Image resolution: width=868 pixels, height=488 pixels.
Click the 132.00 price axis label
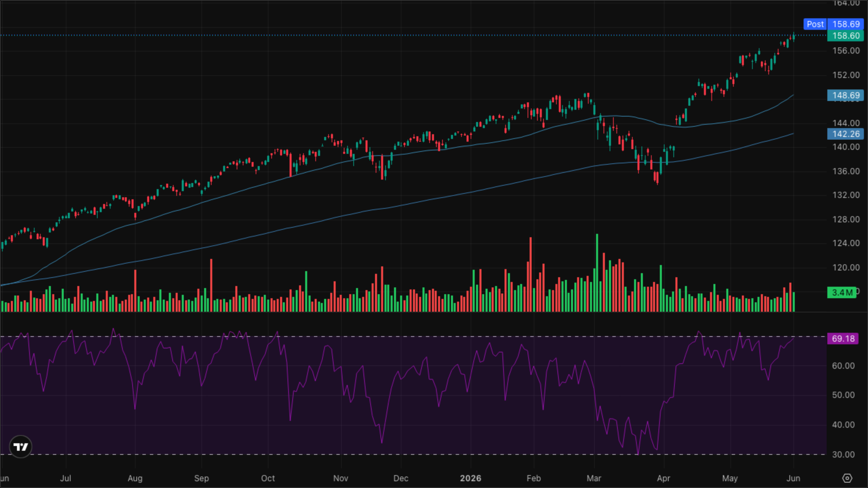(x=846, y=195)
